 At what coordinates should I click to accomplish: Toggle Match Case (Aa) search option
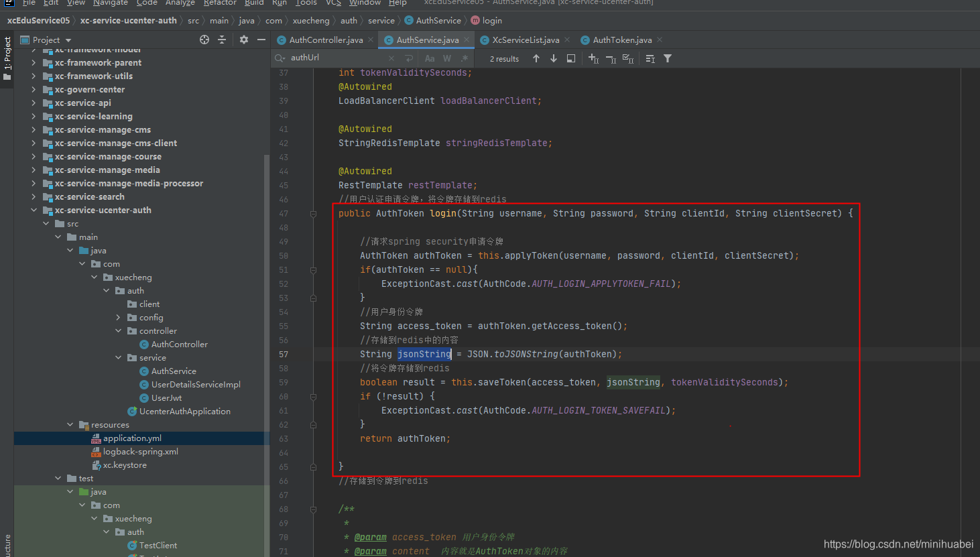click(430, 58)
